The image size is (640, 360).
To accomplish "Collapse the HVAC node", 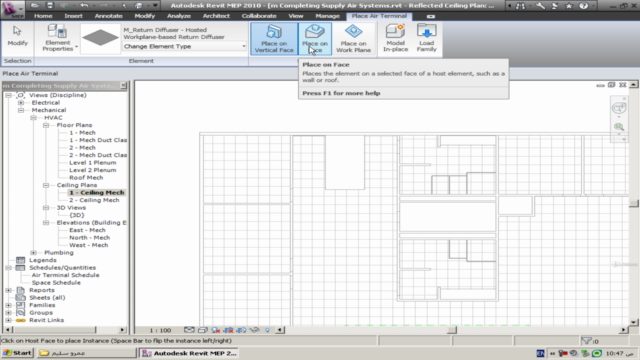I will pos(33,118).
